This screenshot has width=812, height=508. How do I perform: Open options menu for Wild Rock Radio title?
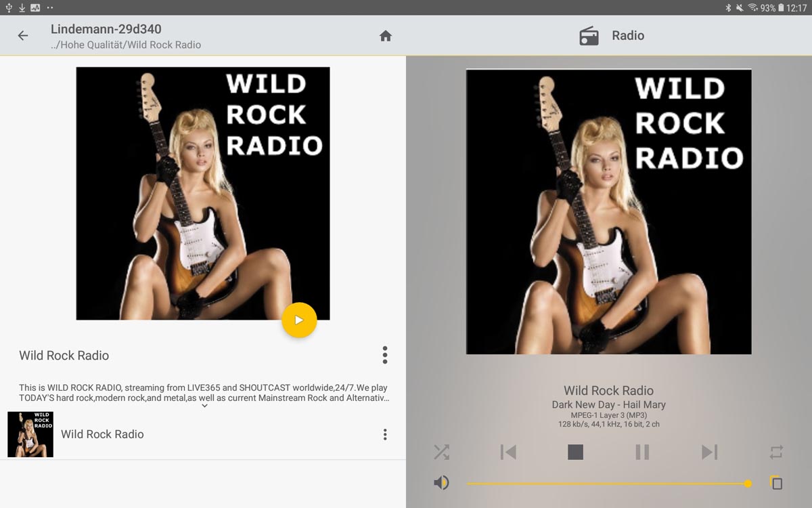coord(384,355)
